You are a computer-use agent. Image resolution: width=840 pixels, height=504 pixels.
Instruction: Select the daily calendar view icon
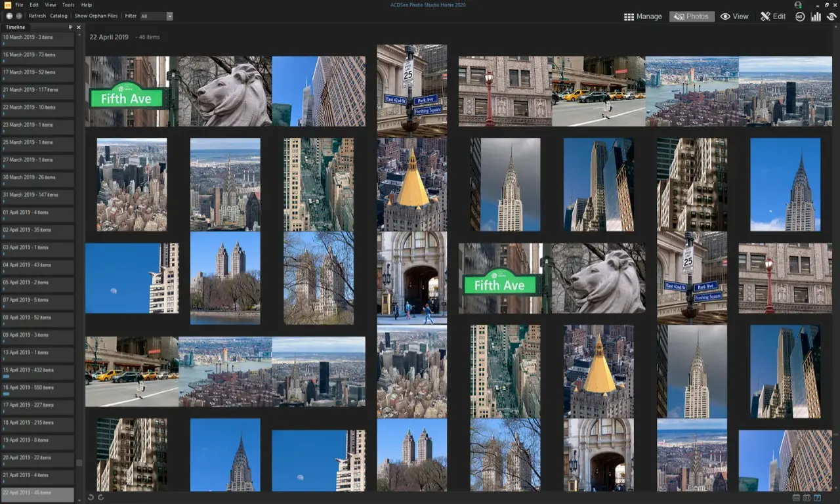tap(818, 497)
